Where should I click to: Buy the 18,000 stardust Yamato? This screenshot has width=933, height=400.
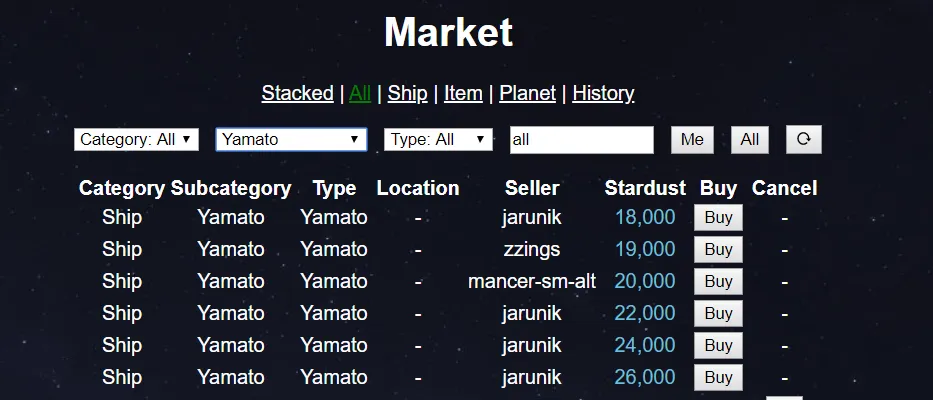point(718,217)
